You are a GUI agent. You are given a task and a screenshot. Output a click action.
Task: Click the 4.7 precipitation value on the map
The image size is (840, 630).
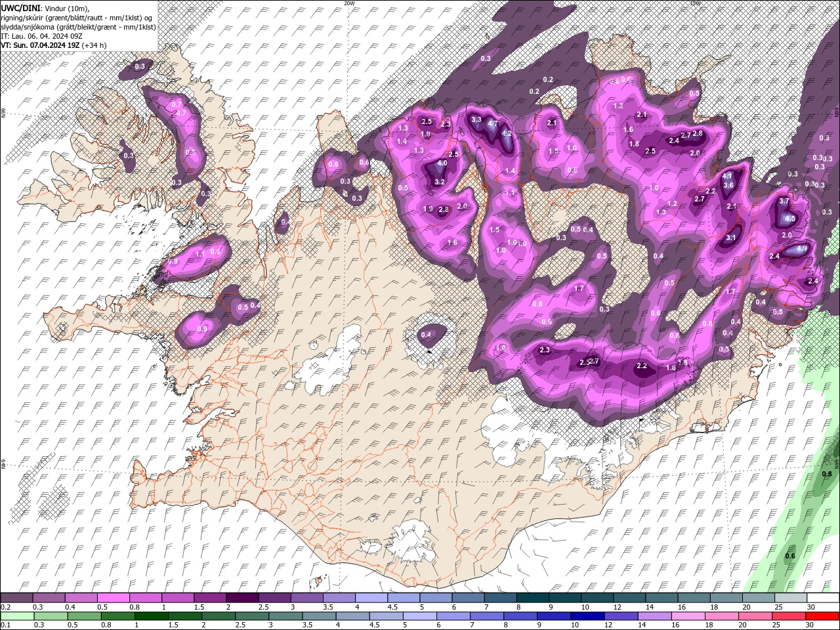[x=493, y=123]
